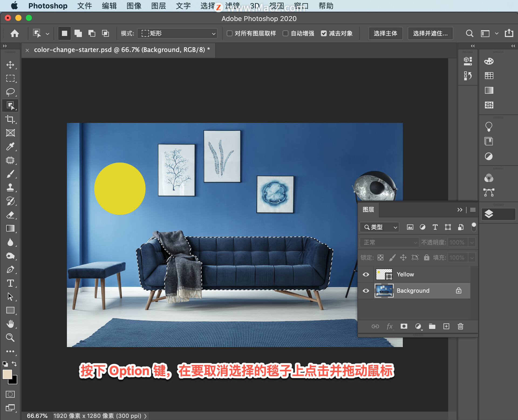Select the Spot Healing Brush tool
This screenshot has height=420, width=518.
coord(10,160)
